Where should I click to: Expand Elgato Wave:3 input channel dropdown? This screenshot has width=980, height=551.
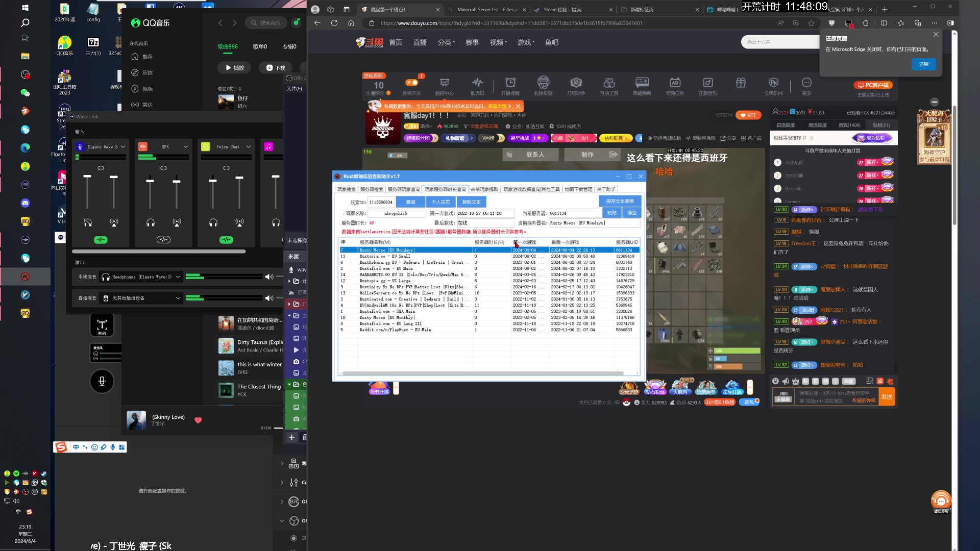pos(123,147)
